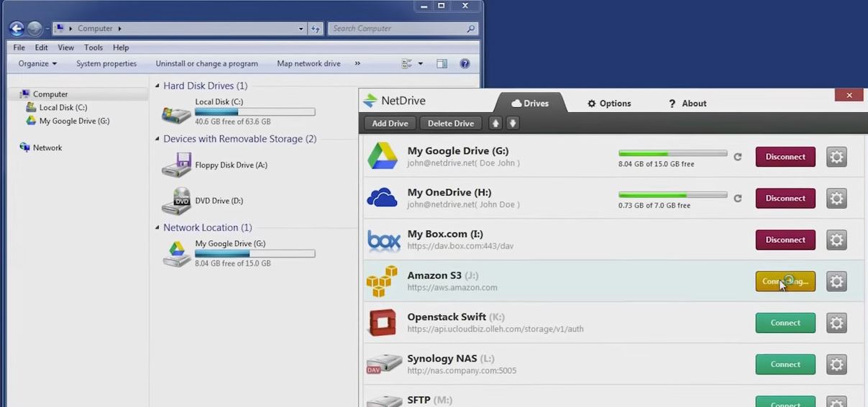Open settings gear for My OneDrive (H:)

[836, 198]
